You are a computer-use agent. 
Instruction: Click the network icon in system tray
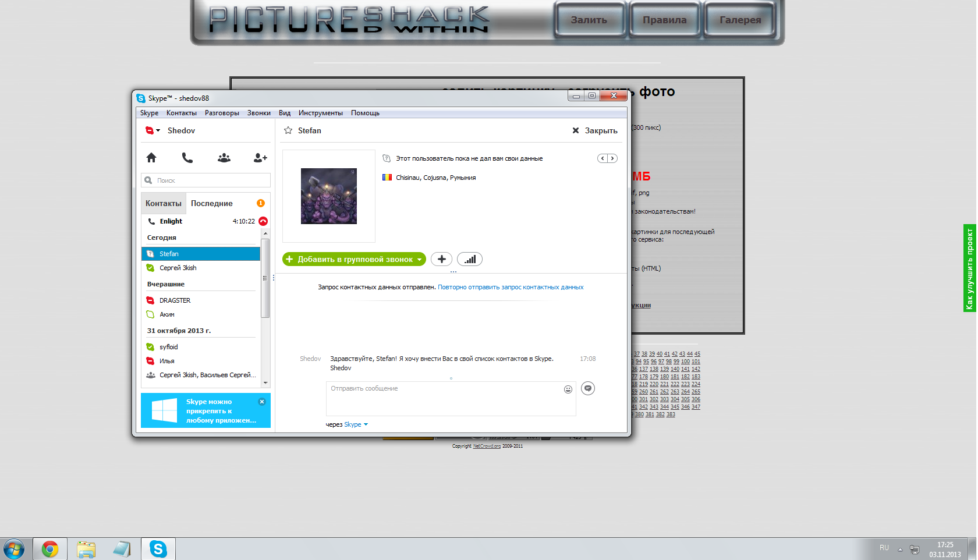915,549
